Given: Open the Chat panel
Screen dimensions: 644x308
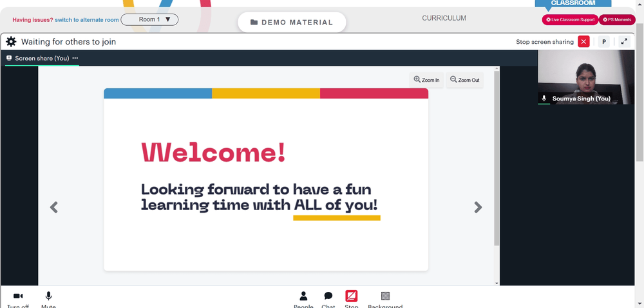Looking at the screenshot, I should coord(328,300).
